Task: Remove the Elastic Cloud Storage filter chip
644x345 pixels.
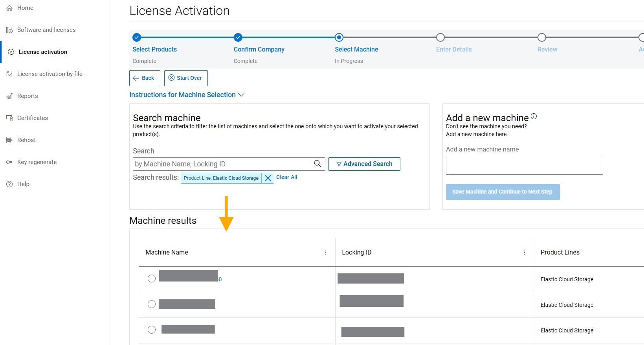Action: [x=268, y=178]
